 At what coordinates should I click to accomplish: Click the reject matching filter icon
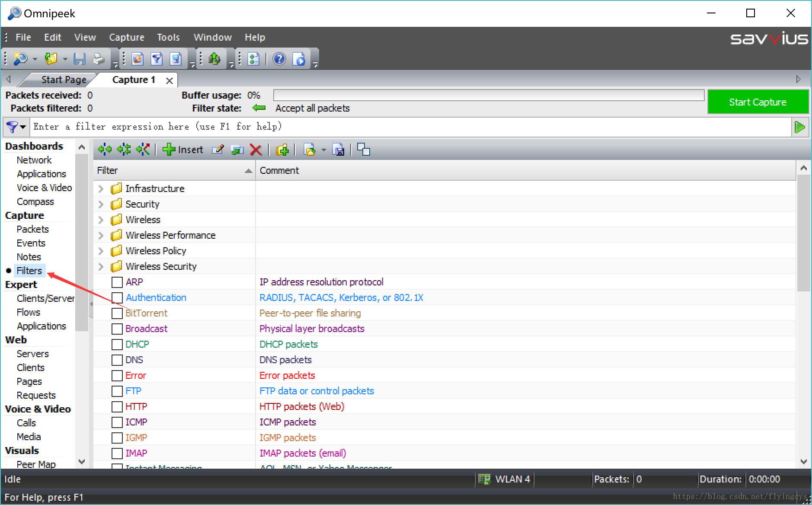pyautogui.click(x=143, y=150)
